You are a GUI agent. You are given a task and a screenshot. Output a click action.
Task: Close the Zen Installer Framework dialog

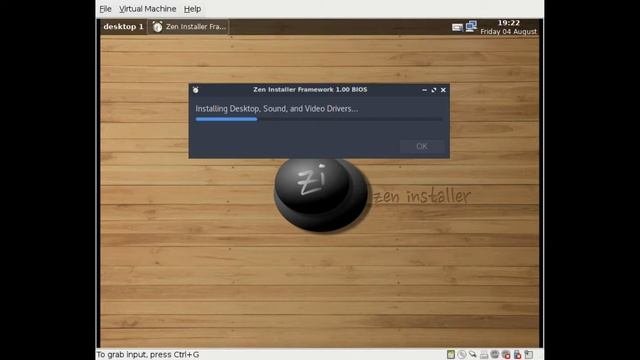(443, 90)
